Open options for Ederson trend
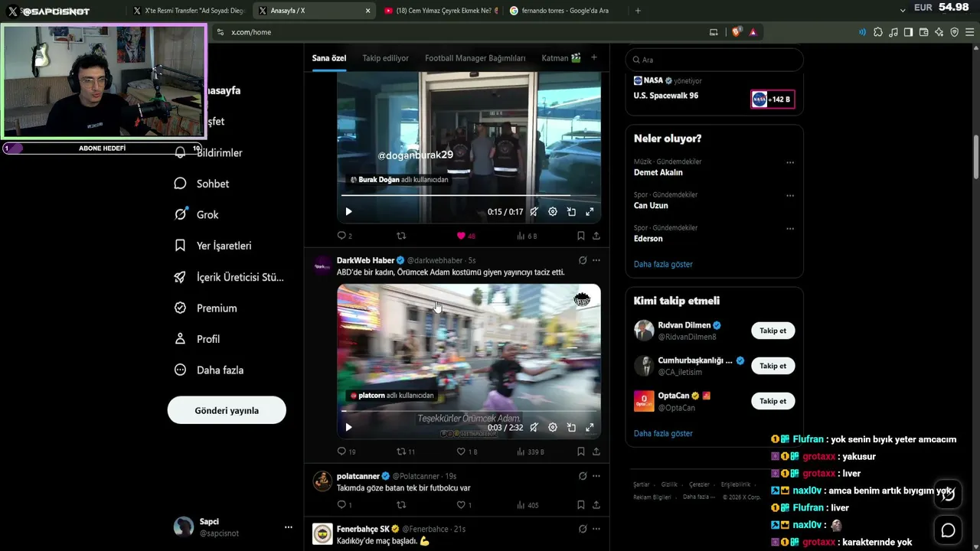This screenshot has height=551, width=980. pyautogui.click(x=790, y=228)
